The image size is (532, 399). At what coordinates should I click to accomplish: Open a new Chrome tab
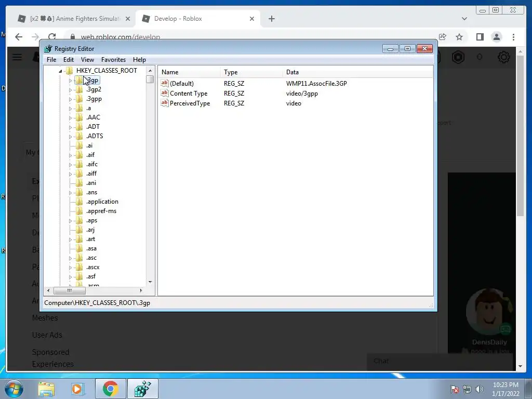[271, 19]
